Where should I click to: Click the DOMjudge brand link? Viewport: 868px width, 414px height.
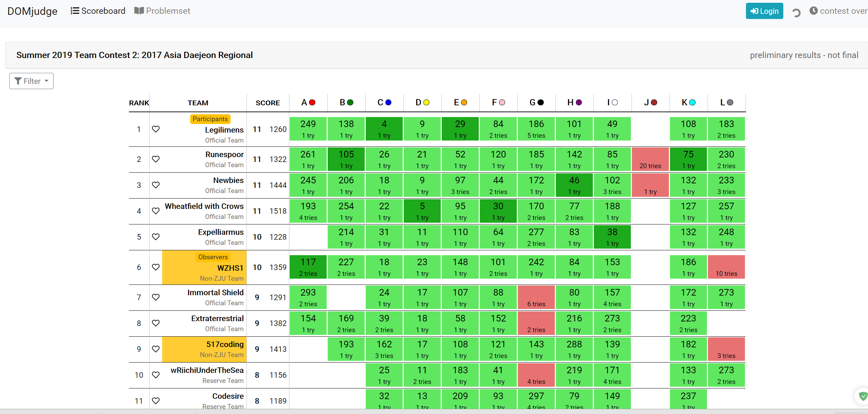(32, 11)
